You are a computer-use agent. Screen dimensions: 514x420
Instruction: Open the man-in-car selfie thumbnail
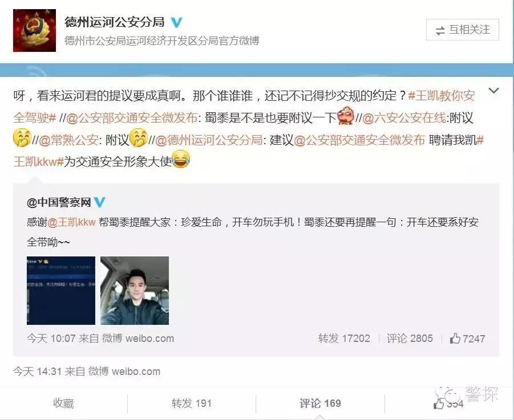tap(135, 291)
